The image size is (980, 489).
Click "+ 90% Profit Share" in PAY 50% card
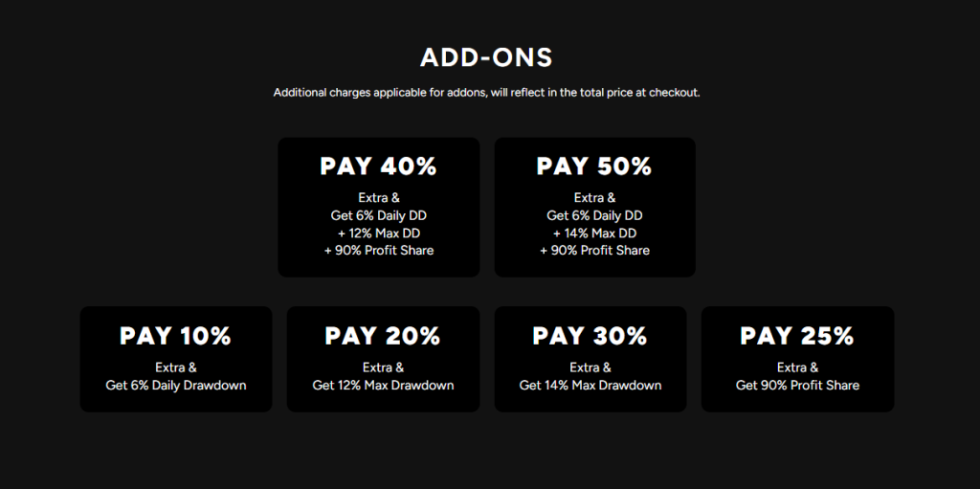(594, 251)
